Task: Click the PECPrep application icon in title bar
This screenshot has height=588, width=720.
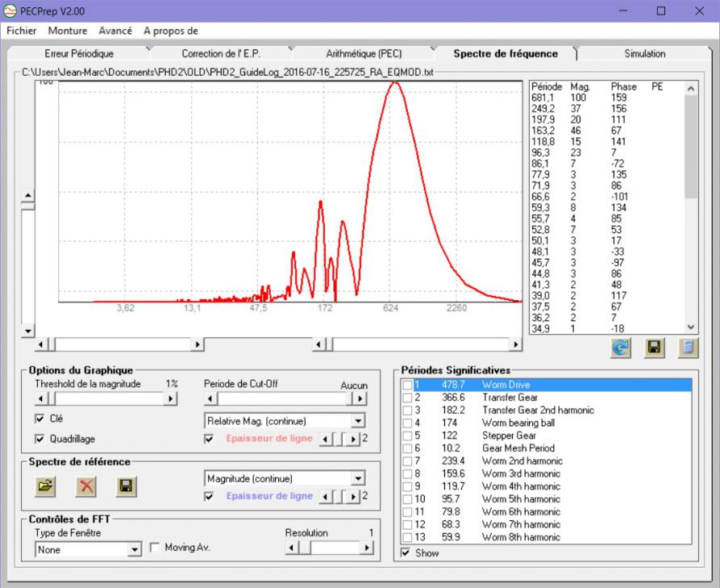Action: (x=10, y=11)
